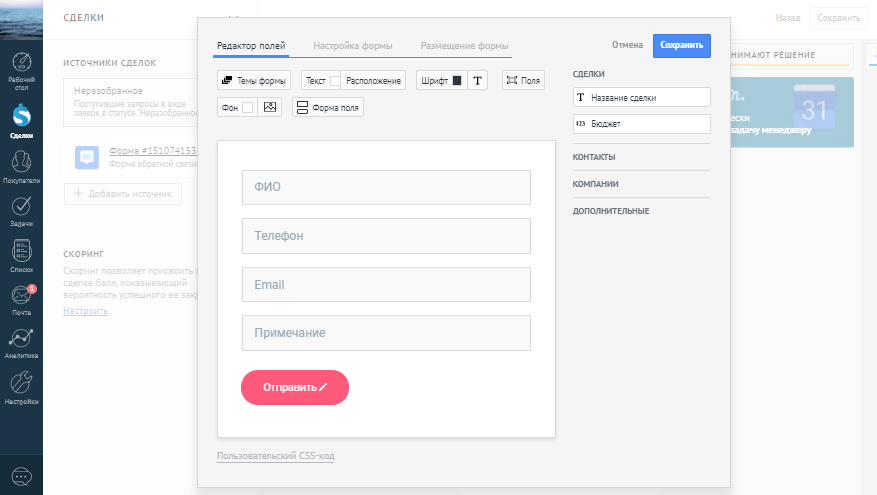Viewport: 877px width, 495px height.
Task: Click the Форма #151074153 form icon
Action: (x=87, y=157)
